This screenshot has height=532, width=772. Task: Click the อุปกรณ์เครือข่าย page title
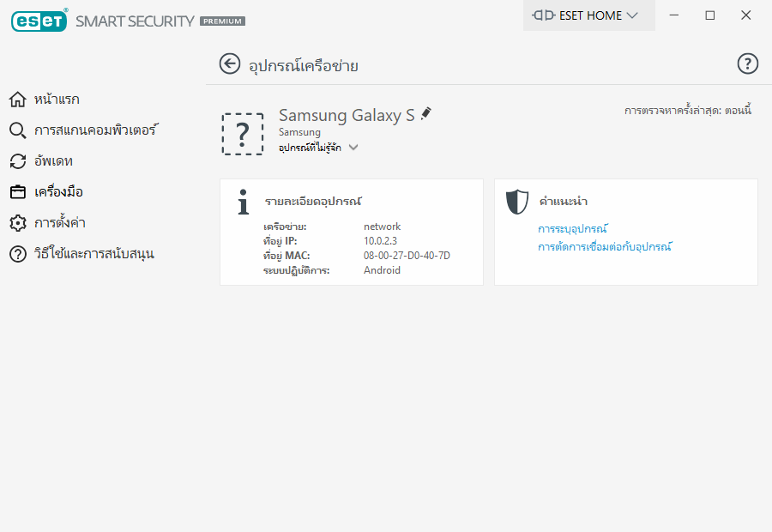(x=304, y=65)
